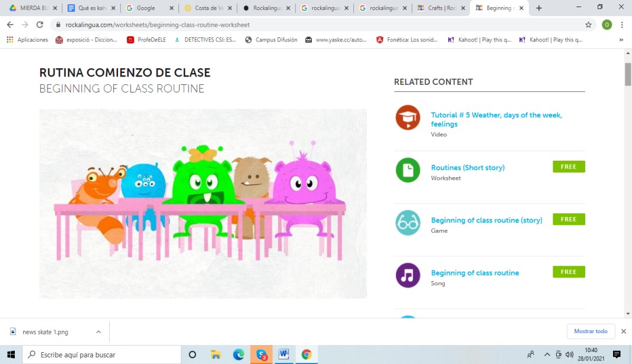
Task: Click the browser forward arrow
Action: (25, 24)
